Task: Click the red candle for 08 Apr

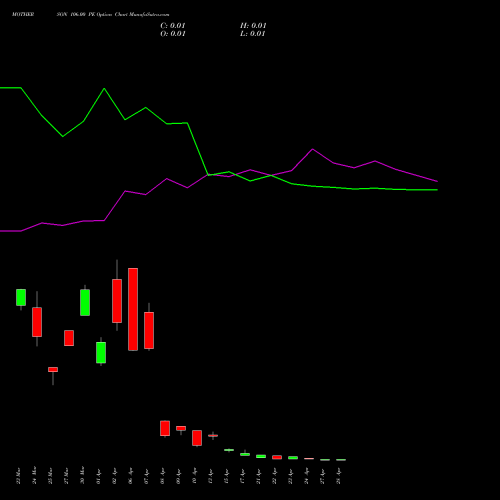Action: pyautogui.click(x=165, y=428)
